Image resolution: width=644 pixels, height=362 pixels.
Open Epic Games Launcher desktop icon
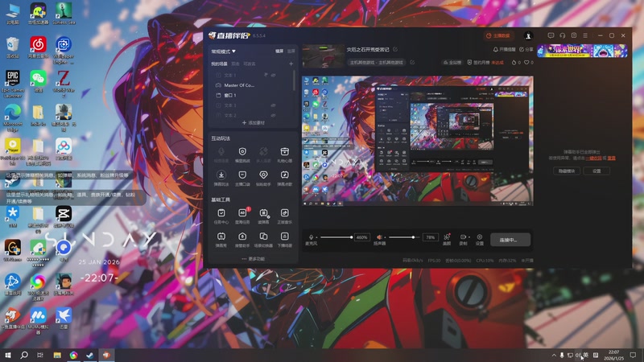point(12,84)
